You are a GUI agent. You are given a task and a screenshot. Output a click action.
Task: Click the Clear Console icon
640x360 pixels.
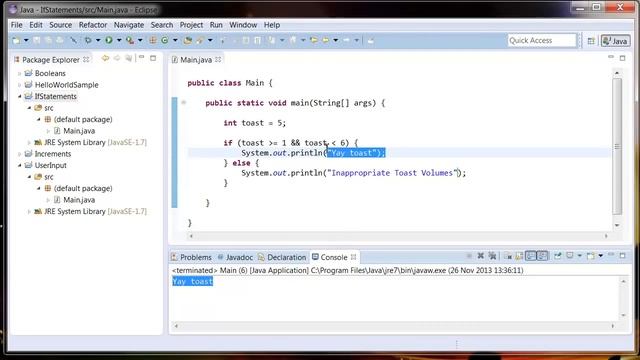coord(508,256)
